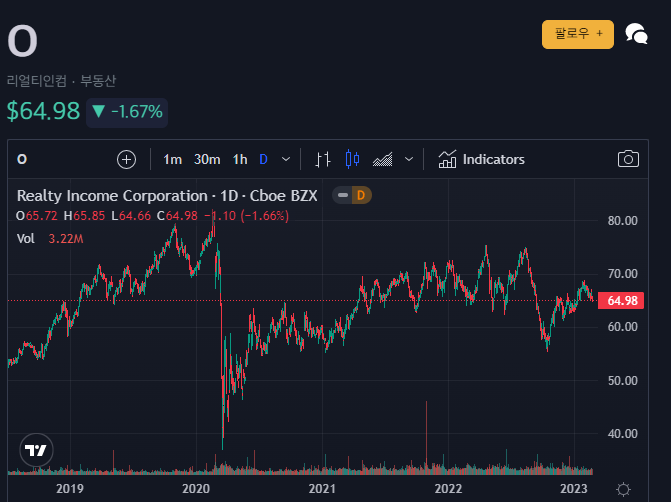Screen dimensions: 671x502
Task: Click the 2022 label on the time axis
Action: pos(448,489)
